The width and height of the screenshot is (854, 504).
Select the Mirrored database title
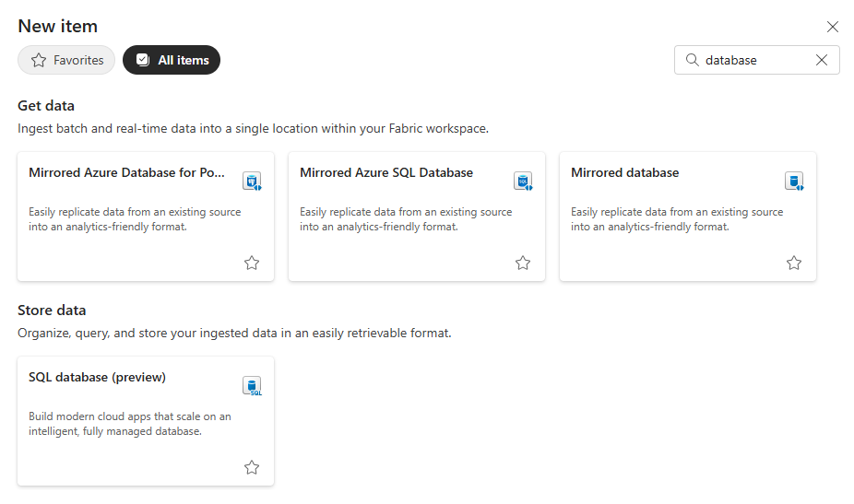tap(625, 172)
